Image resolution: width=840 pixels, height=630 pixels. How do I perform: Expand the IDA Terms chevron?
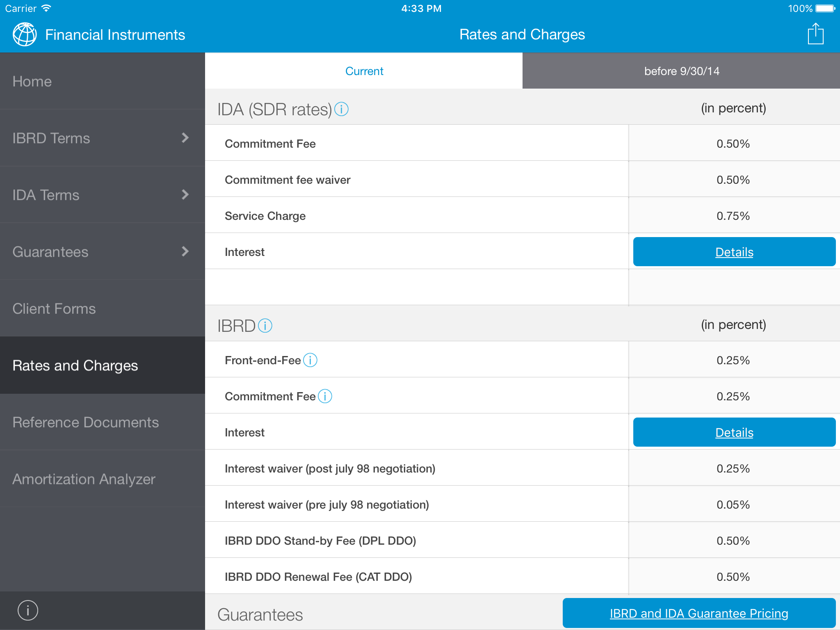point(185,194)
